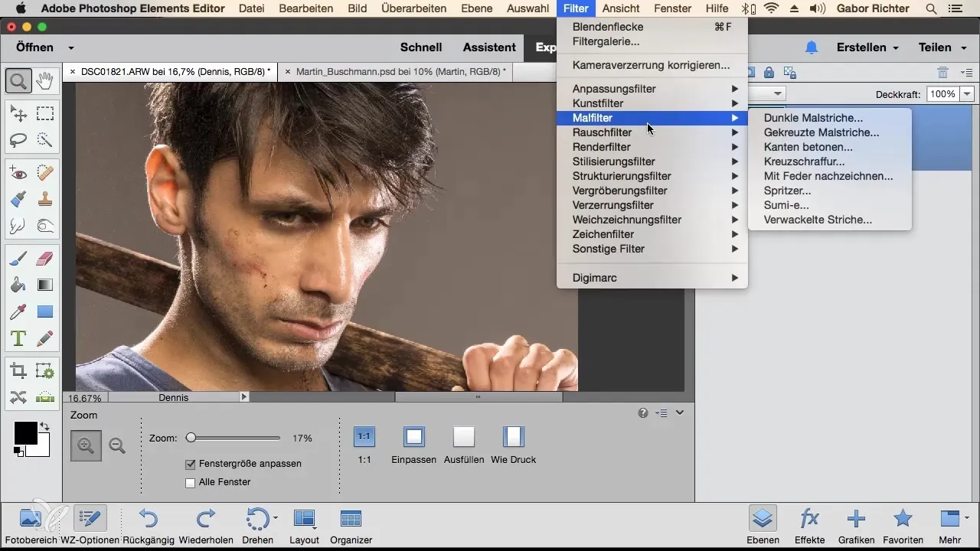Click the lock transparent pixels icon

(789, 73)
